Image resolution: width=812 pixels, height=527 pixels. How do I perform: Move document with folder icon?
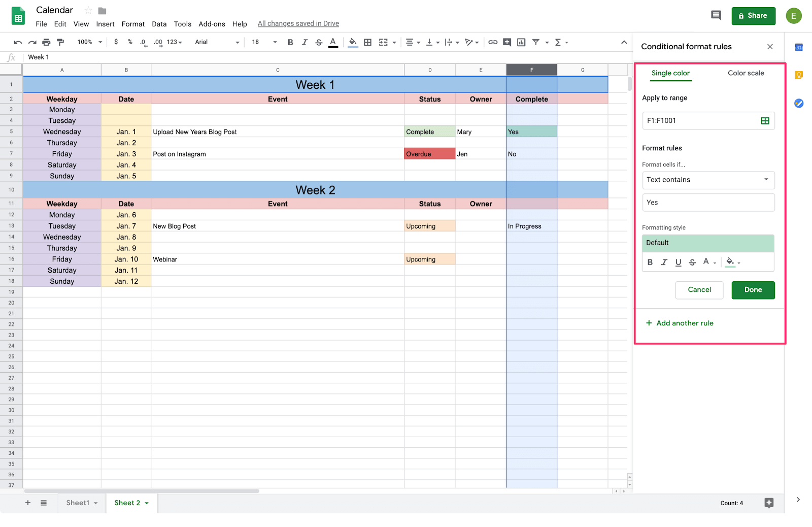pyautogui.click(x=102, y=11)
